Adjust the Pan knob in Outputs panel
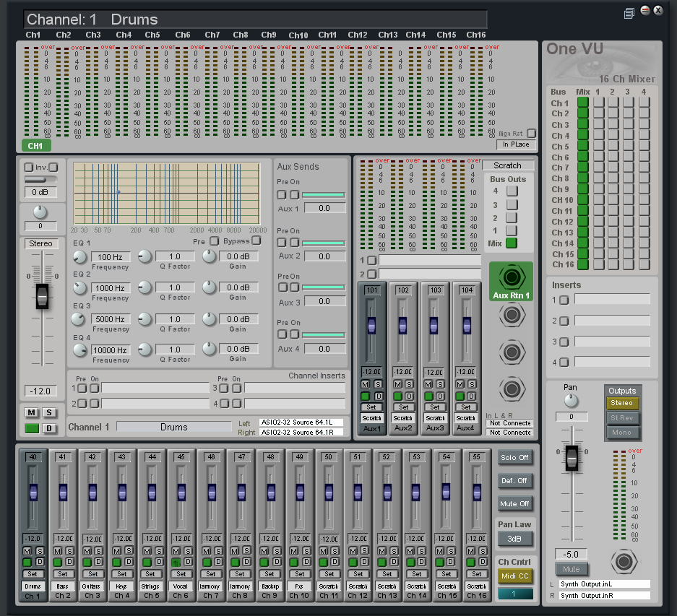 pos(571,399)
